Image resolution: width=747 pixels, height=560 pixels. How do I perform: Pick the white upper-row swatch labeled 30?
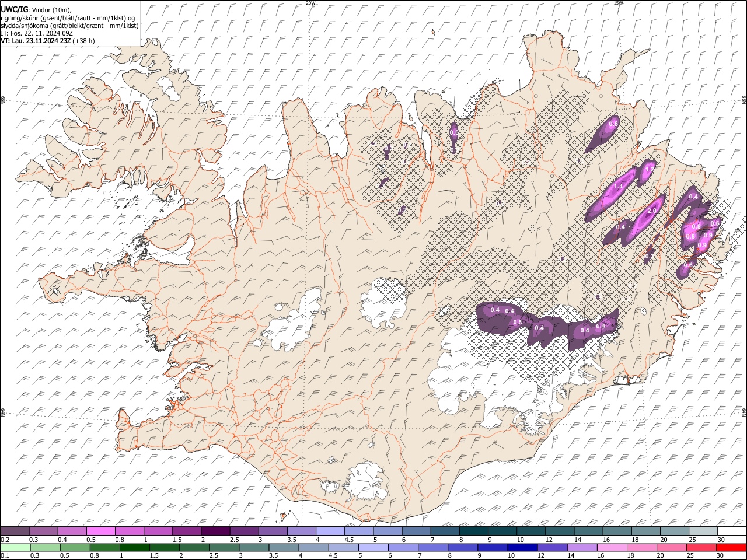coord(732,531)
